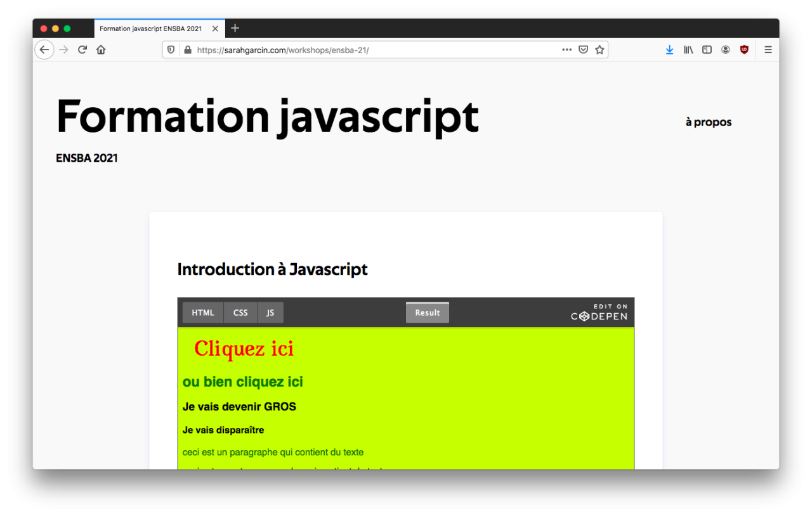Viewport: 812px width, 516px height.
Task: Switch to the CSS tab in CodePen
Action: 240,313
